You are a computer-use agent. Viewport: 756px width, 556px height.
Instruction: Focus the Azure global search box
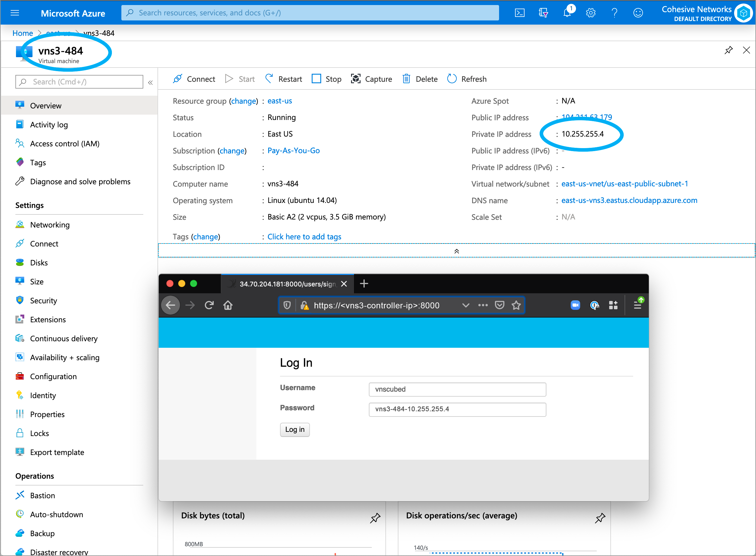pos(310,13)
